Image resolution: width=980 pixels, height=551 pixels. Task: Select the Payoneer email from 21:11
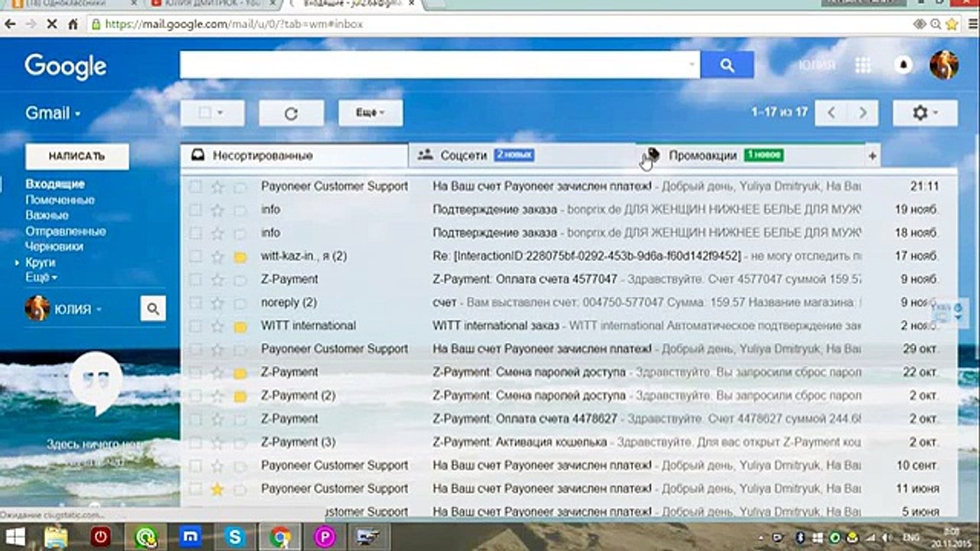tap(196, 186)
